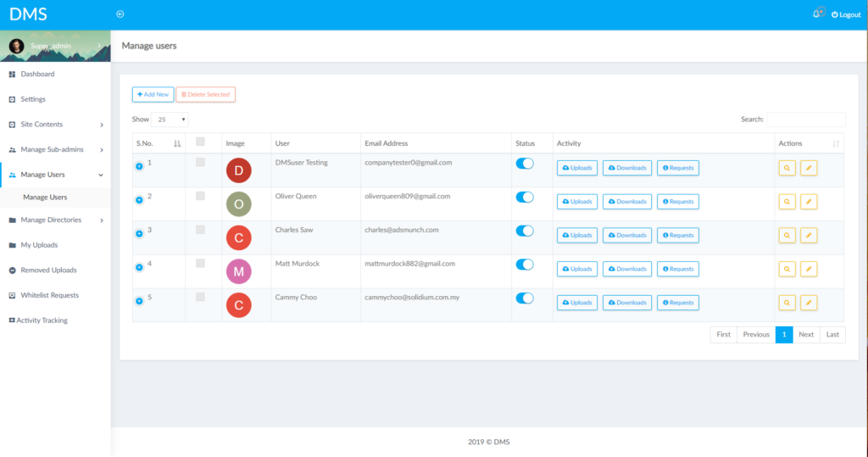
Task: Expand the Manage Directories chevron
Action: pyautogui.click(x=102, y=220)
